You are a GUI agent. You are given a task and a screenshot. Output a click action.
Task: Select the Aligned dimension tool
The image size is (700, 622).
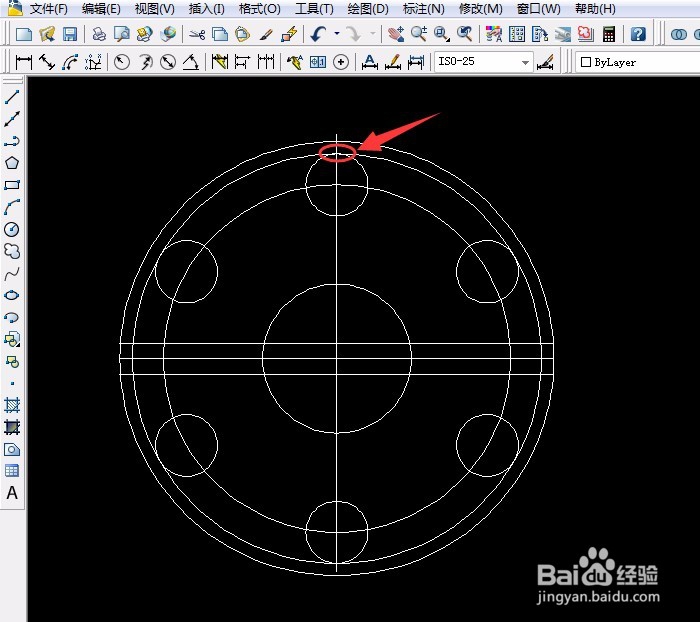tap(47, 62)
